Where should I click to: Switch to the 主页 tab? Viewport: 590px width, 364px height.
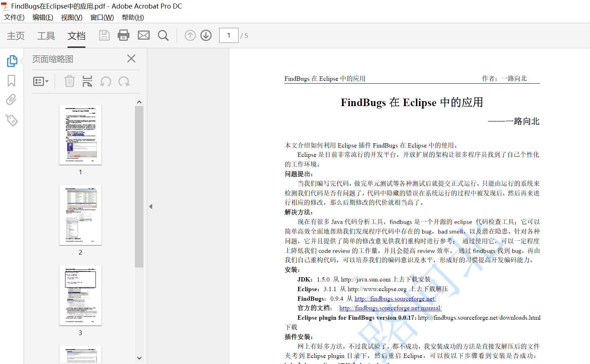point(16,36)
